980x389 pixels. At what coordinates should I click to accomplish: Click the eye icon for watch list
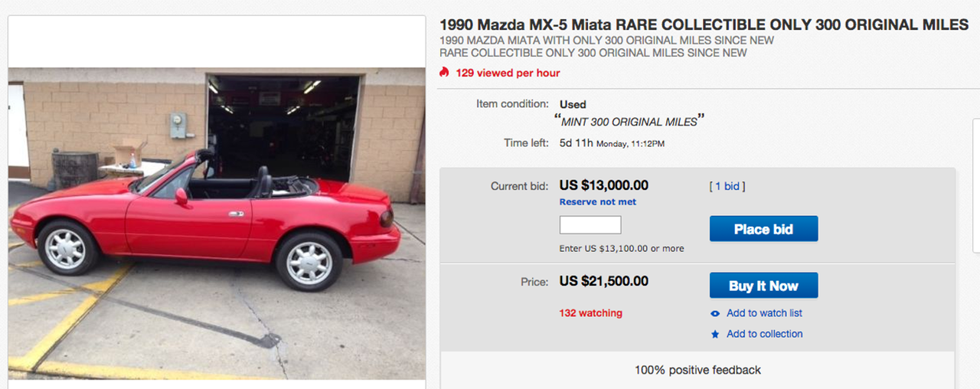click(x=715, y=313)
